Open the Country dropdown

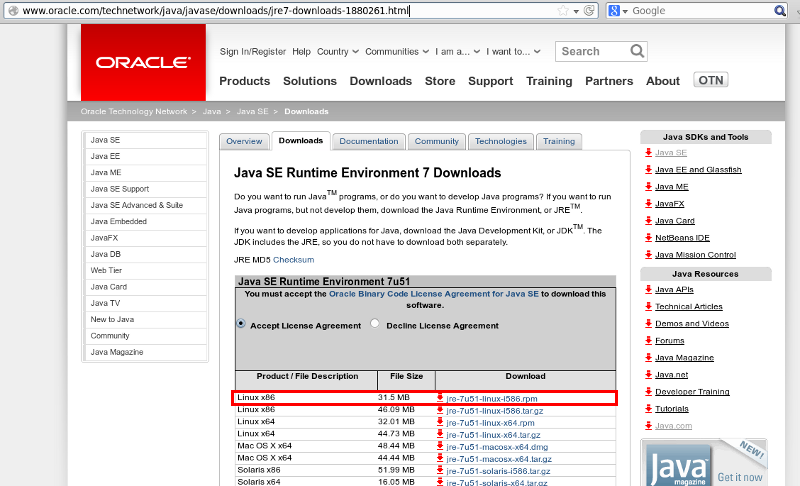click(x=338, y=52)
